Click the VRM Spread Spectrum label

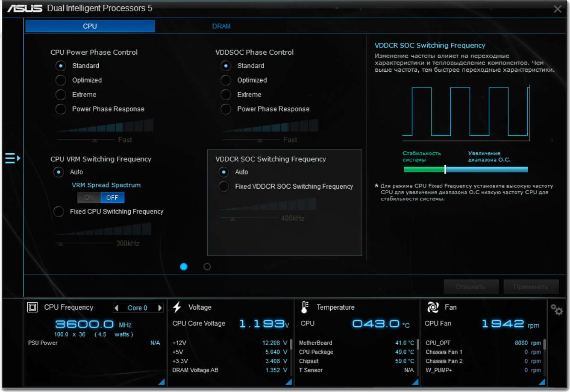106,185
